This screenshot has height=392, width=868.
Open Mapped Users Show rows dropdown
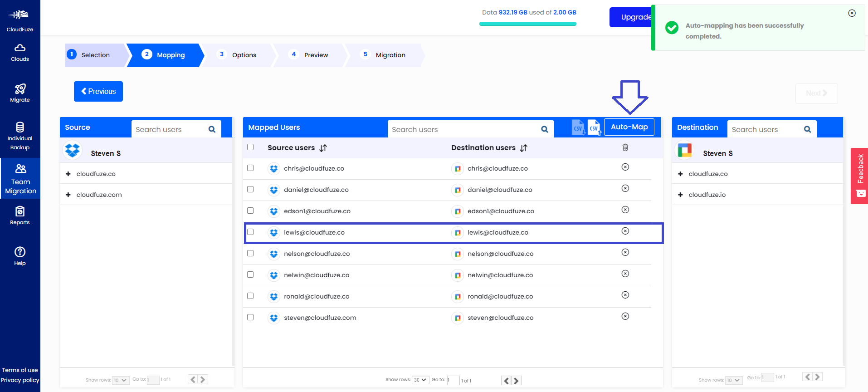420,380
